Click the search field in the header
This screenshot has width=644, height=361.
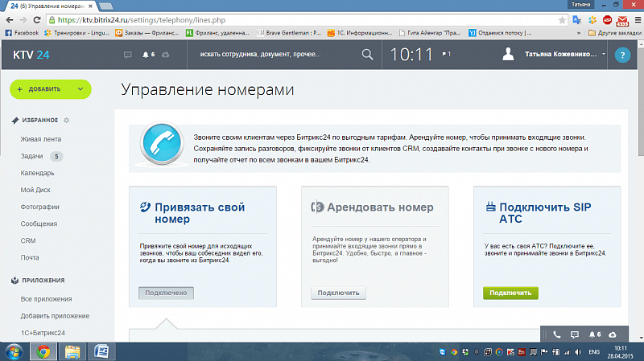tap(270, 55)
